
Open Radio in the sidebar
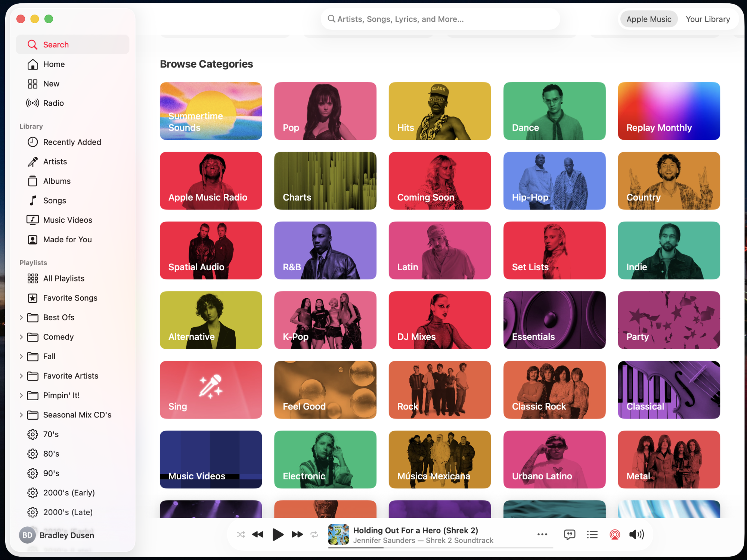(53, 103)
